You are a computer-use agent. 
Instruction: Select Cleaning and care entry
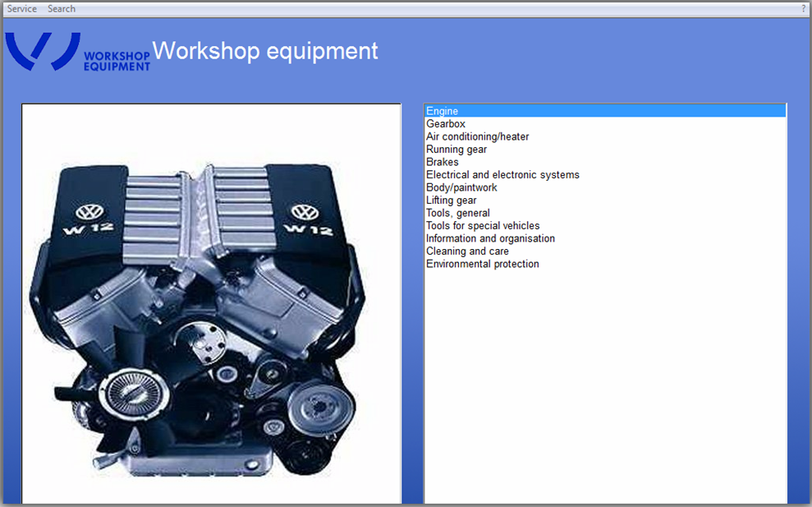click(x=605, y=251)
